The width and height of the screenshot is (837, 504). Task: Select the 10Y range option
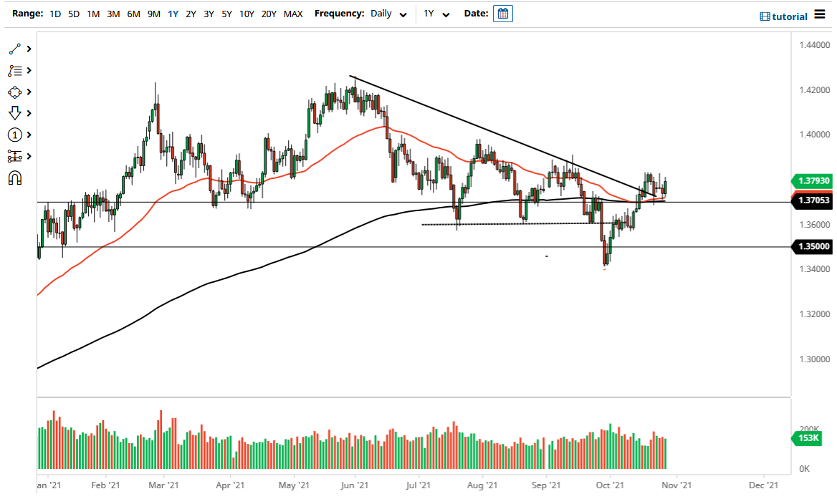pos(247,13)
